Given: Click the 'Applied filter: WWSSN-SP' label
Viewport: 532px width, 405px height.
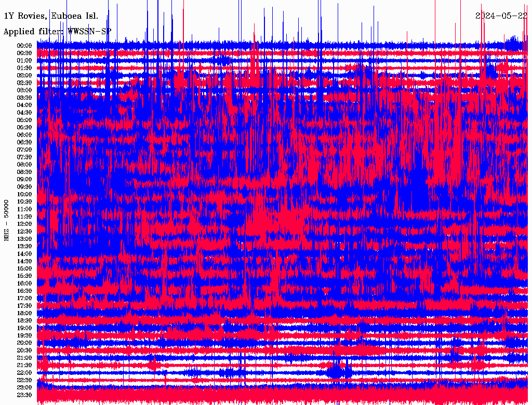Looking at the screenshot, I should pyautogui.click(x=57, y=32).
